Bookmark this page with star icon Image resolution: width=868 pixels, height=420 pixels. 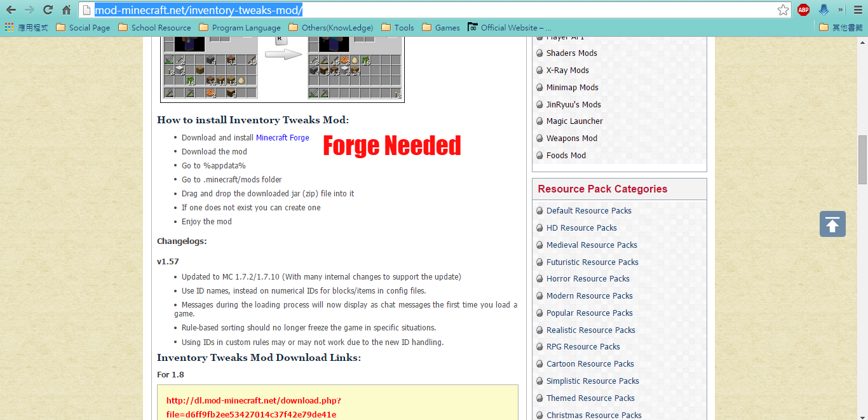tap(783, 10)
